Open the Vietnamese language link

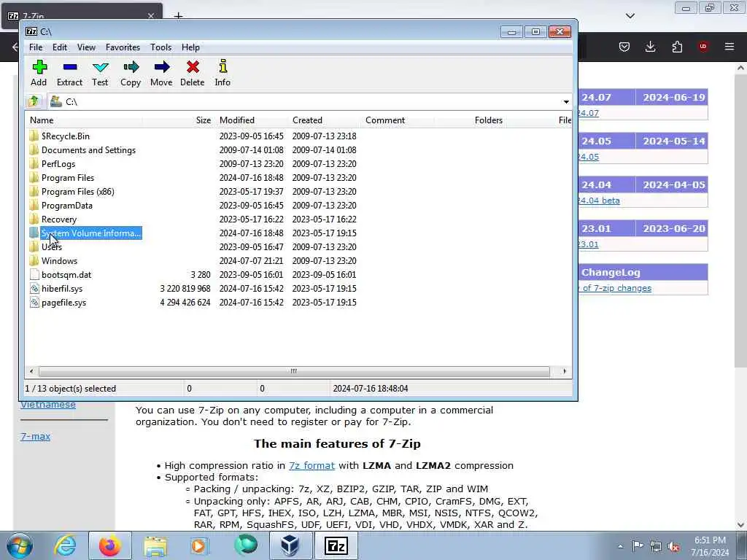[x=48, y=404]
